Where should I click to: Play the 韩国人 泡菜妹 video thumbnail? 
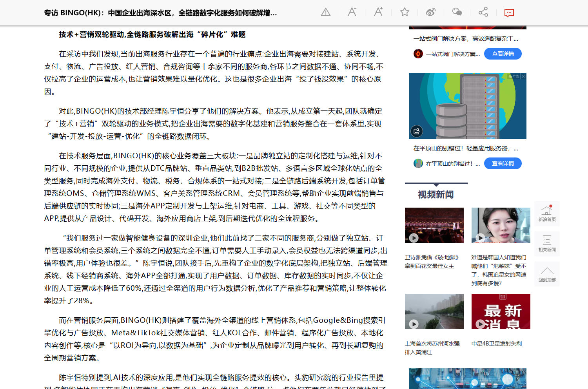point(501,225)
